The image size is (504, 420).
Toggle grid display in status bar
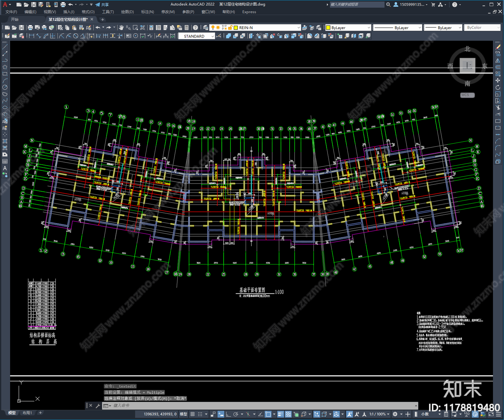coord(192,414)
